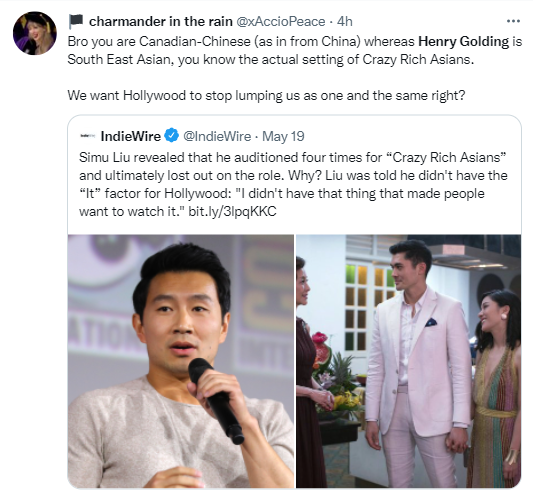Click the @IndieWire handle in quoted tweet
This screenshot has height=495, width=533.
click(x=217, y=136)
